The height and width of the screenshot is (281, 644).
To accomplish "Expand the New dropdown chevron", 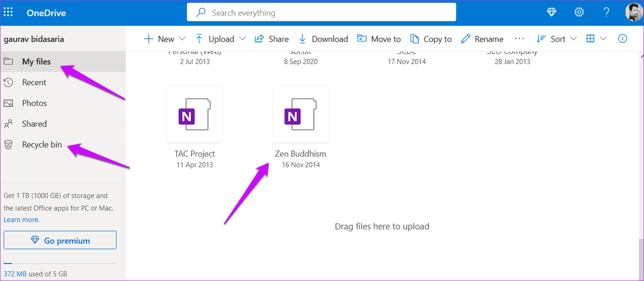I will point(182,39).
